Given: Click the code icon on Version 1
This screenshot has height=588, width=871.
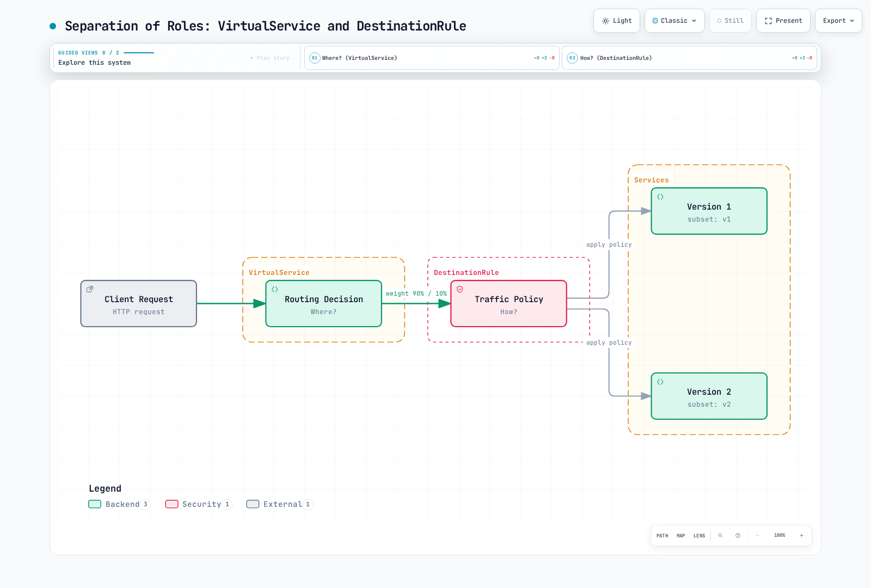Looking at the screenshot, I should coord(660,197).
